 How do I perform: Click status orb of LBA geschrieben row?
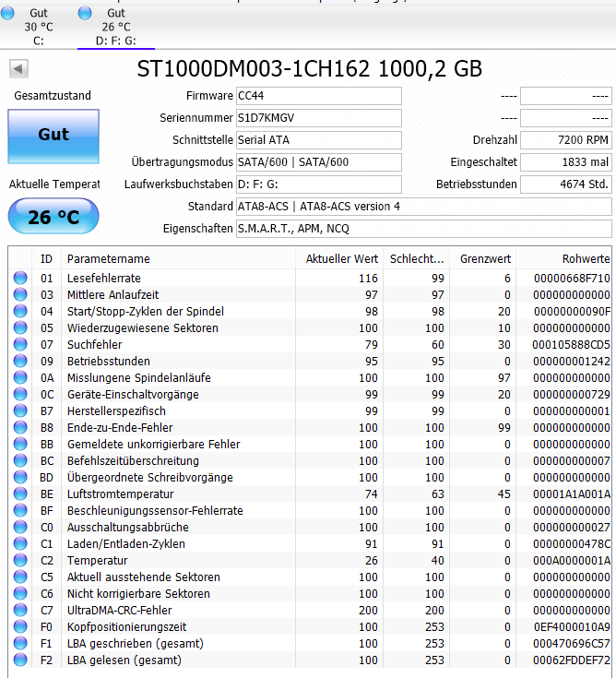pos(20,644)
